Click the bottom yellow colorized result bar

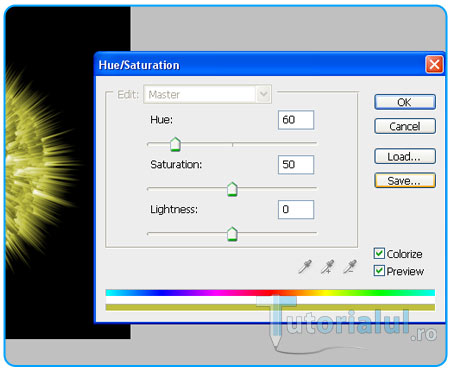270,307
